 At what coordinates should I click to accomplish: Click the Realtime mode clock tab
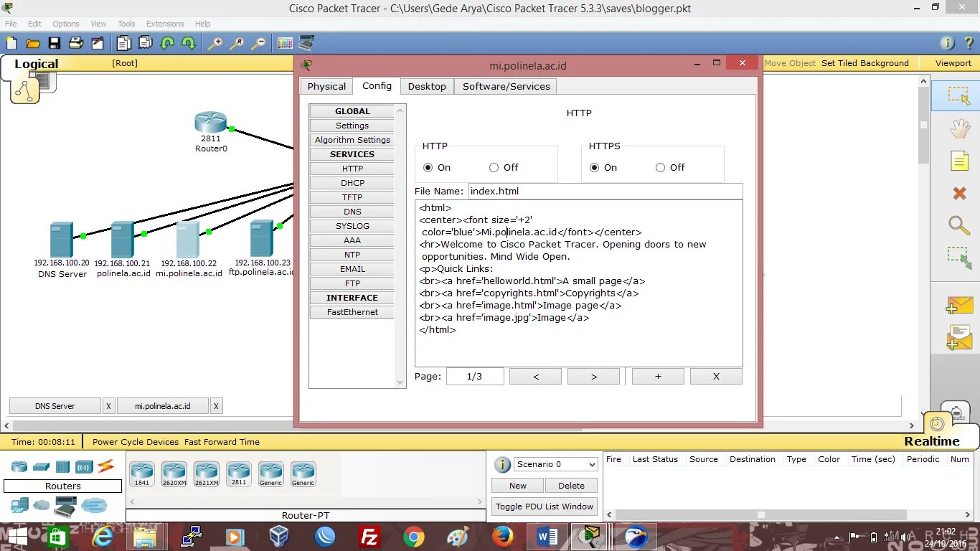coord(938,423)
